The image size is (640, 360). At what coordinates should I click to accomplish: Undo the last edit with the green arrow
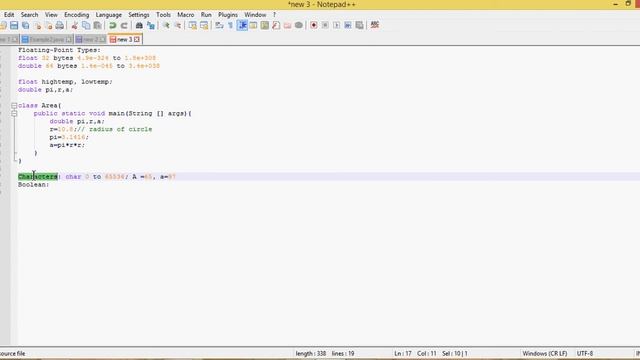click(x=113, y=25)
